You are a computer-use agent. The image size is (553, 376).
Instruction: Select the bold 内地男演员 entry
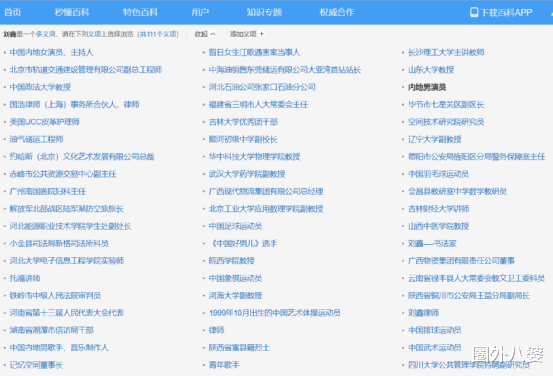click(x=427, y=87)
